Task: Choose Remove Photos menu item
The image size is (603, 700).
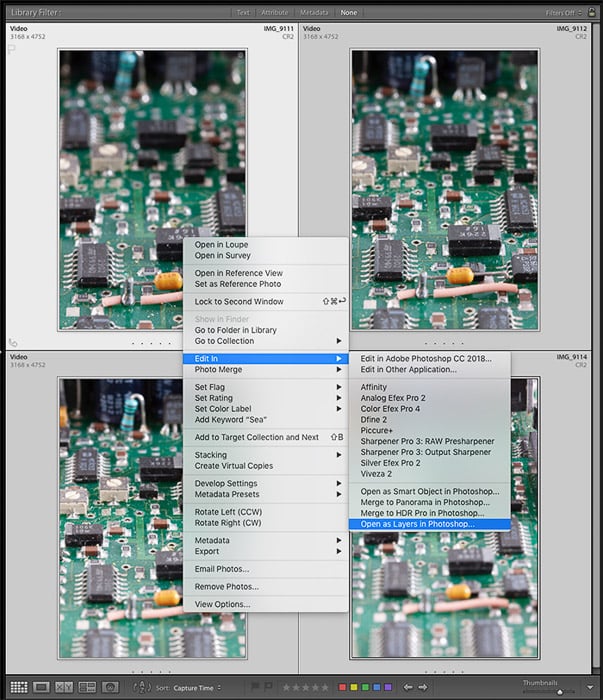Action: coord(266,587)
